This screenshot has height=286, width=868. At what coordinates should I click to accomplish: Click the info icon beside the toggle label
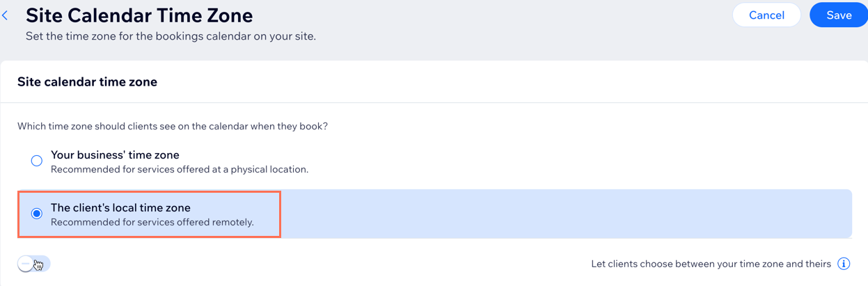[x=844, y=264]
